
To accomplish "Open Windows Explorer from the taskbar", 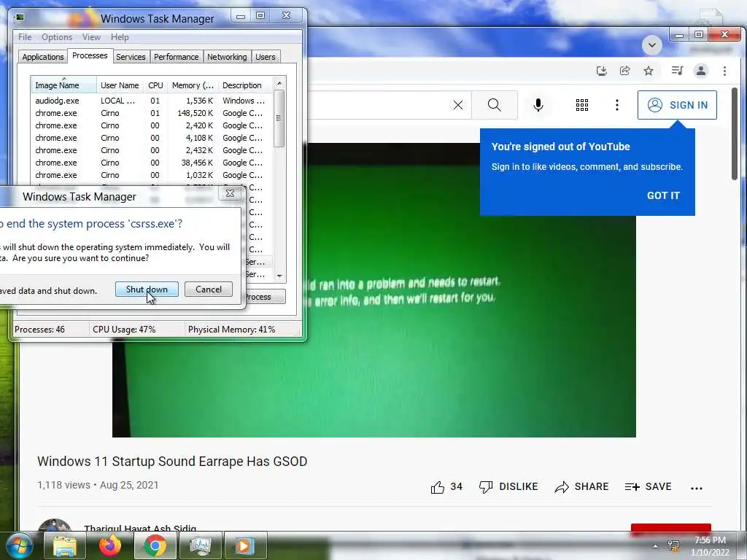I will click(64, 545).
